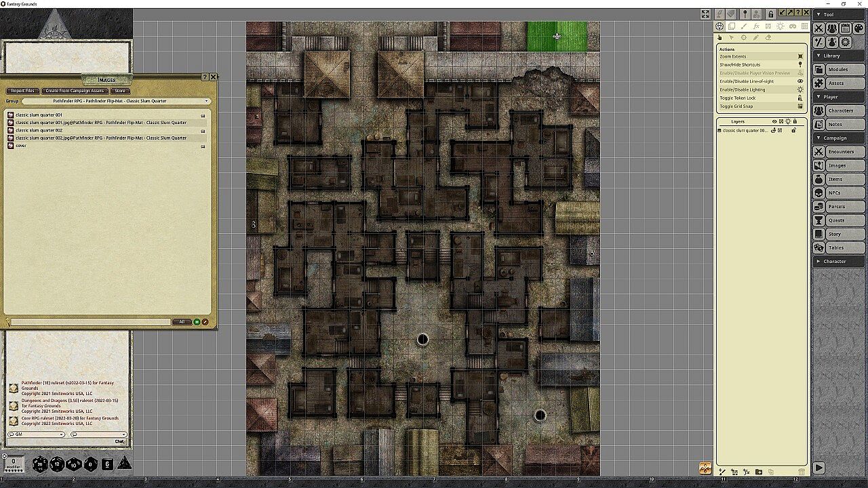Viewport: 868px width, 488px height.
Task: Select the eraser tool in image toolbar
Action: [768, 38]
